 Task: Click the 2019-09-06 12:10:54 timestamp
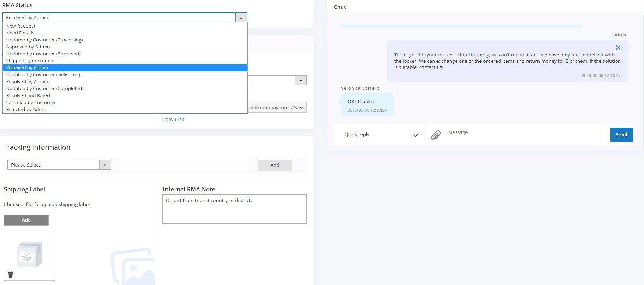tap(367, 110)
